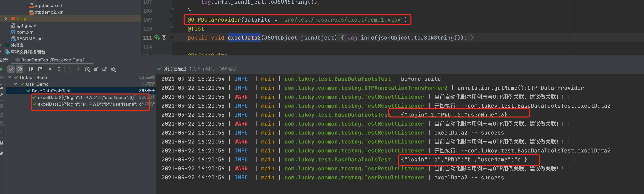Select first excelData2 test result with login 1
The width and height of the screenshot is (644, 194).
tap(86, 97)
